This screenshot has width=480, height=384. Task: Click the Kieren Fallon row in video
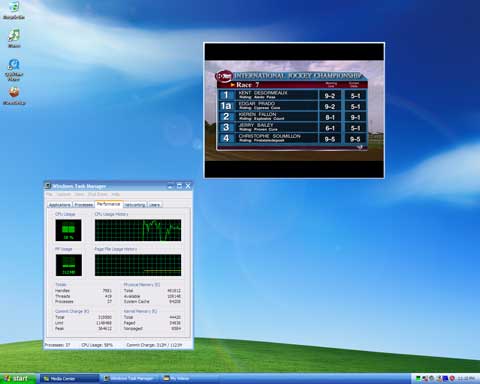[293, 117]
